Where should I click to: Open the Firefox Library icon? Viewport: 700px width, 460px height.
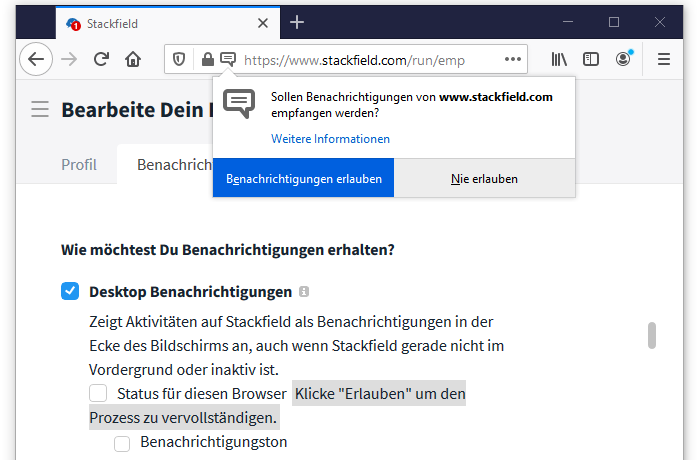(559, 59)
